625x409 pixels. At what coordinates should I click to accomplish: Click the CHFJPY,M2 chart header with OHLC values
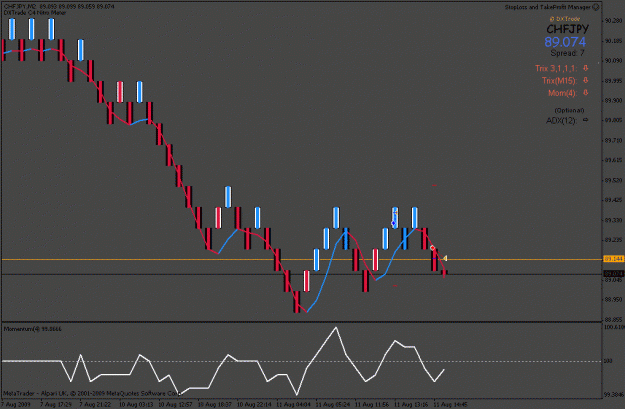click(x=59, y=7)
